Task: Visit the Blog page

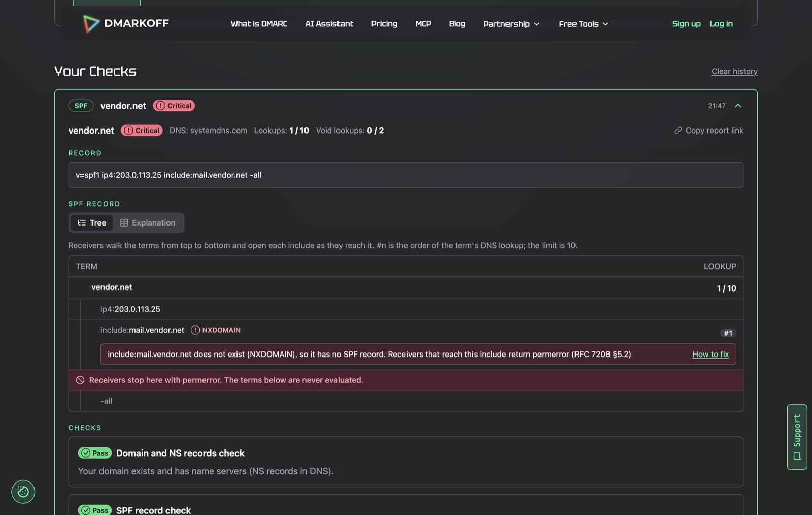Action: [457, 24]
